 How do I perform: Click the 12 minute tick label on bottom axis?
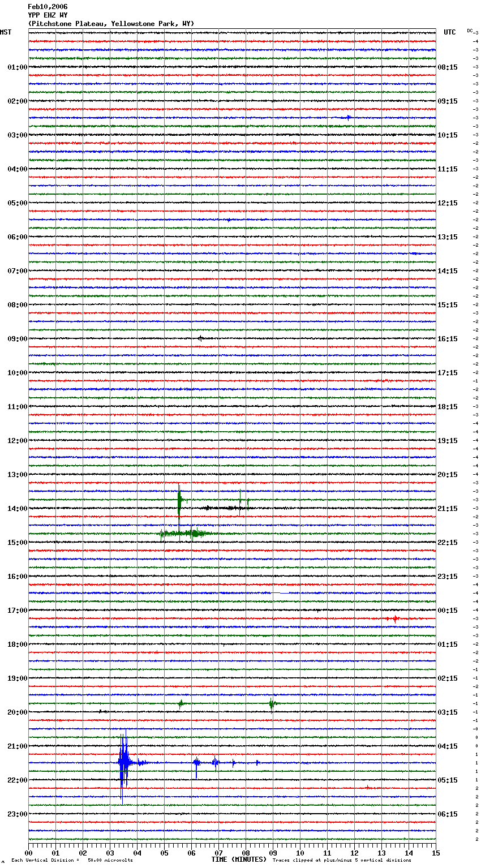coord(354,853)
